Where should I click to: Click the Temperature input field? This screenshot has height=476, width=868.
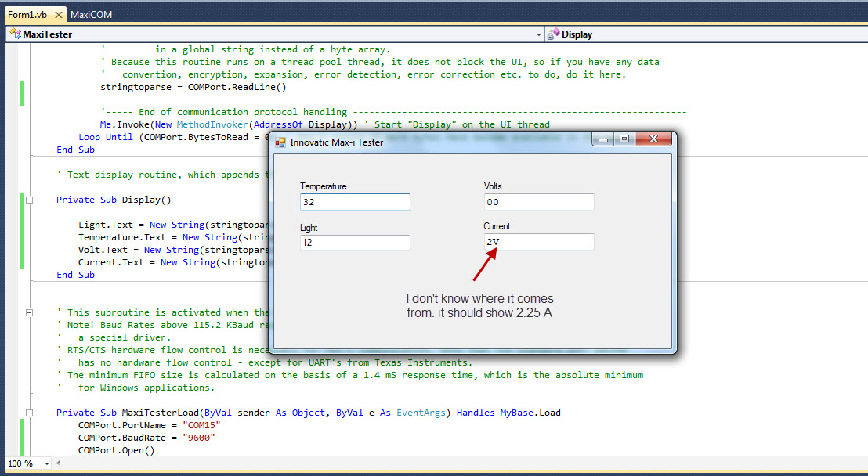(x=355, y=202)
